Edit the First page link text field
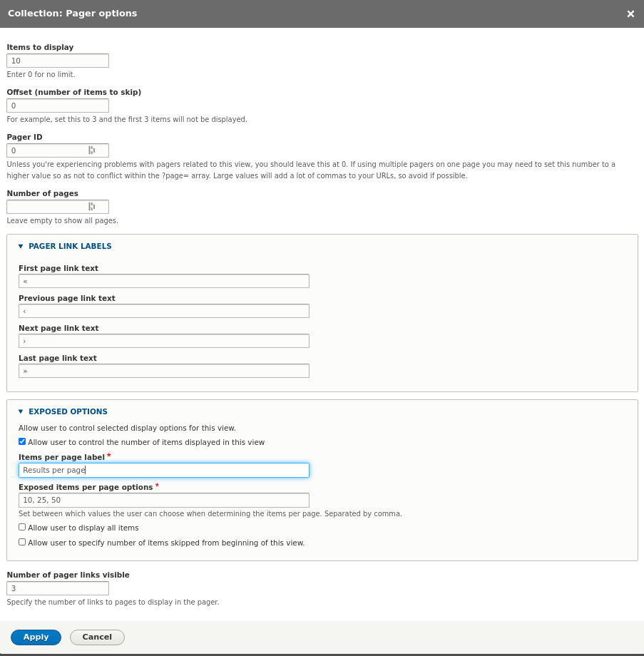 coord(164,281)
